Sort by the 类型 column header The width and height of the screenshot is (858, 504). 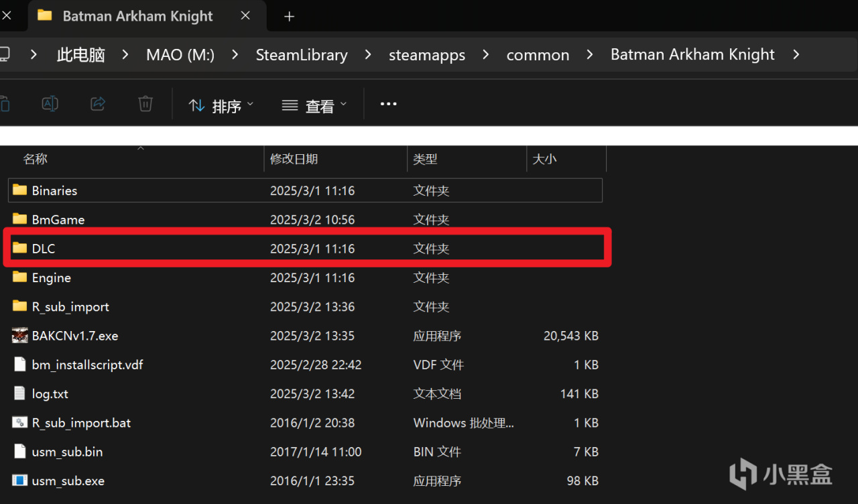click(x=425, y=159)
